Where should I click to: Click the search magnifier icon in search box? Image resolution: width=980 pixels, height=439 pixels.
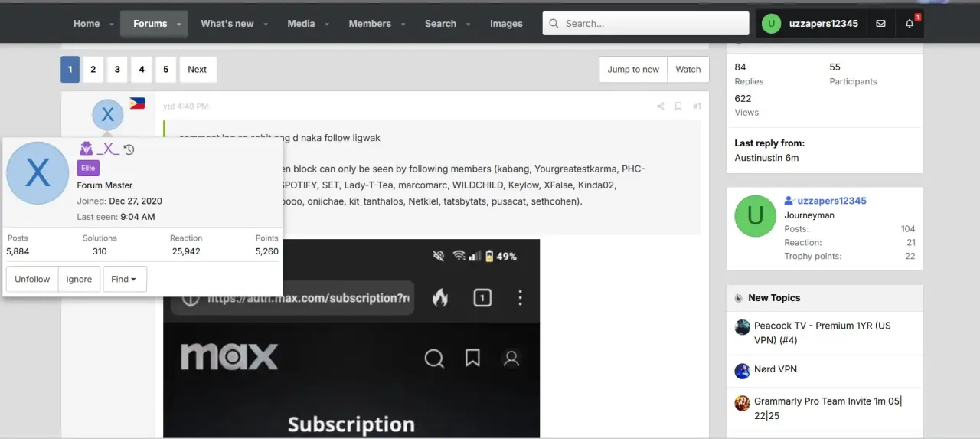pos(554,24)
